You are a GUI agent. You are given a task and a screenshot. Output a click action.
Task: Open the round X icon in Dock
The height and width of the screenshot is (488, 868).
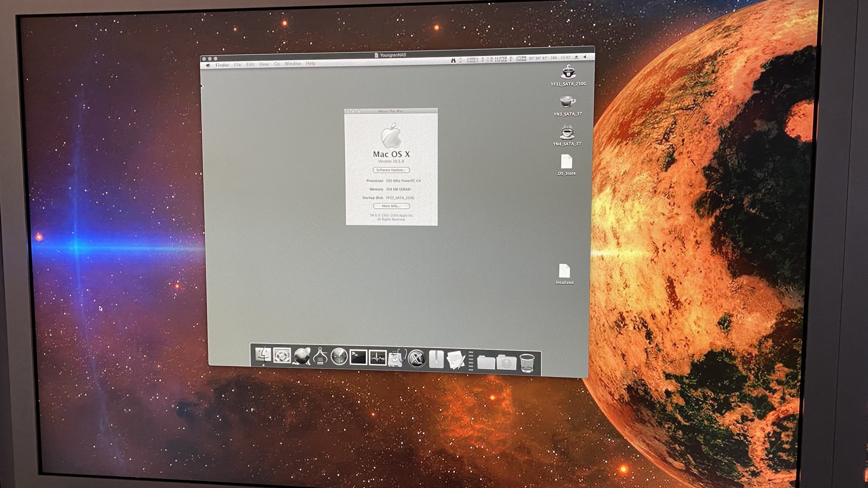(x=417, y=359)
